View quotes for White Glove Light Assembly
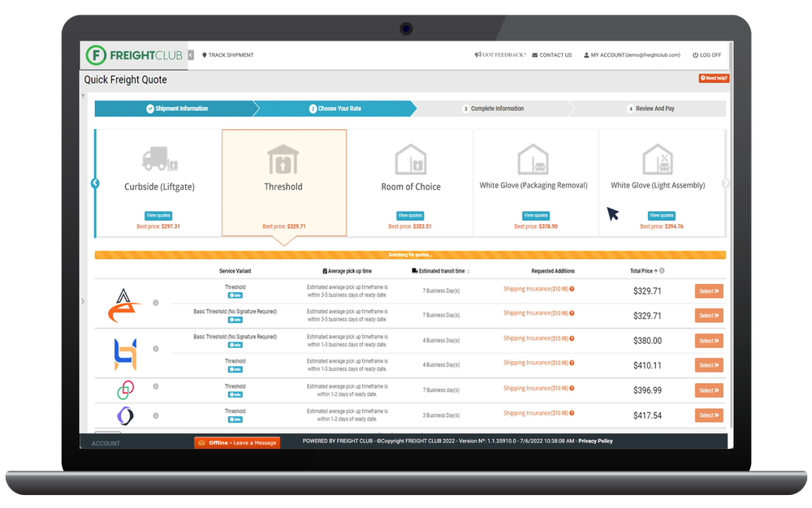812x508 pixels. [x=662, y=215]
